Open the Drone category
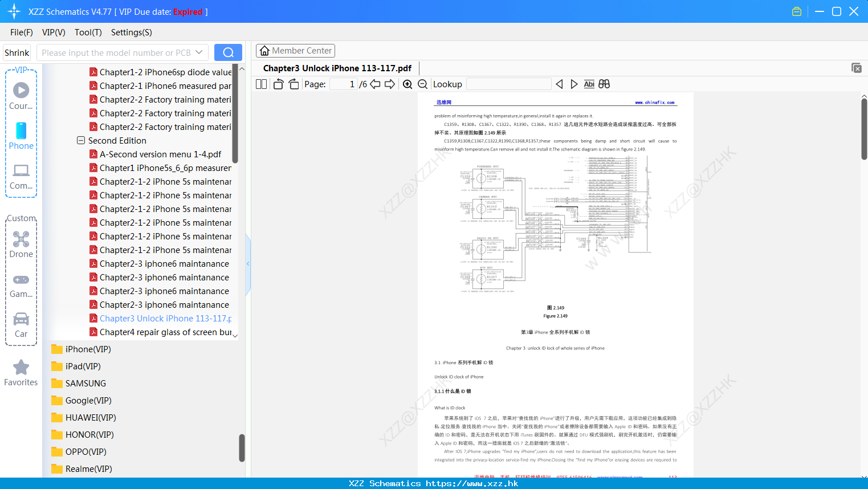Screen dimensions: 868x489 pyautogui.click(x=21, y=244)
